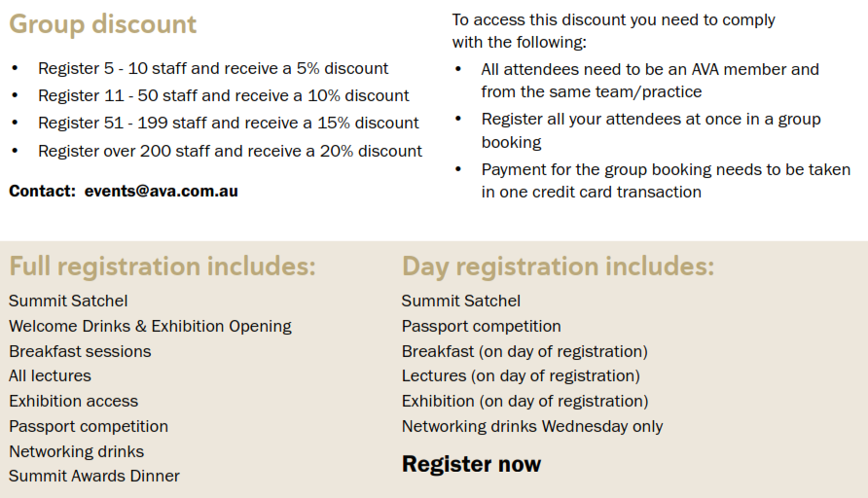868x498 pixels.
Task: Click the Day registration includes heading
Action: (558, 267)
